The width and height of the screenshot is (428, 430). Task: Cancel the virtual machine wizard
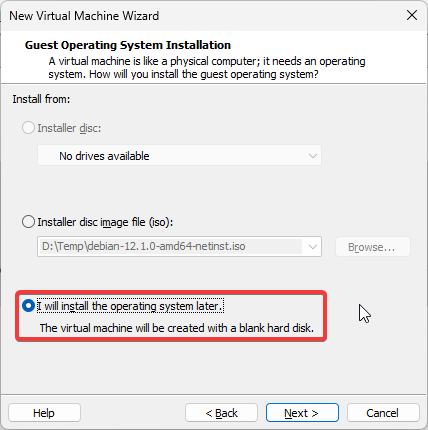383,413
